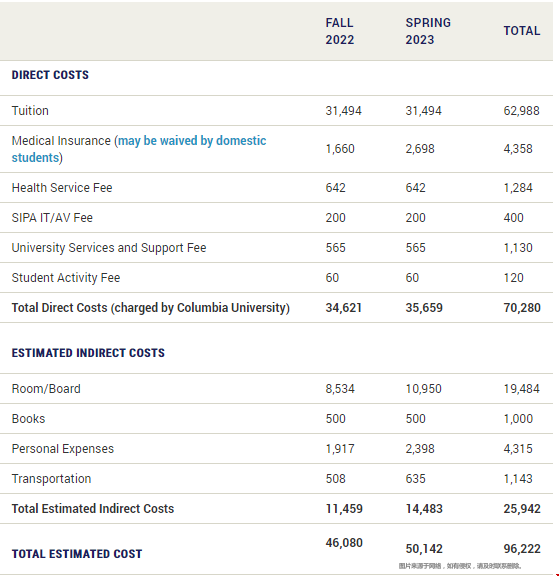The width and height of the screenshot is (559, 576).
Task: Click the Total Estimated Indirect Costs label
Action: coord(93,509)
